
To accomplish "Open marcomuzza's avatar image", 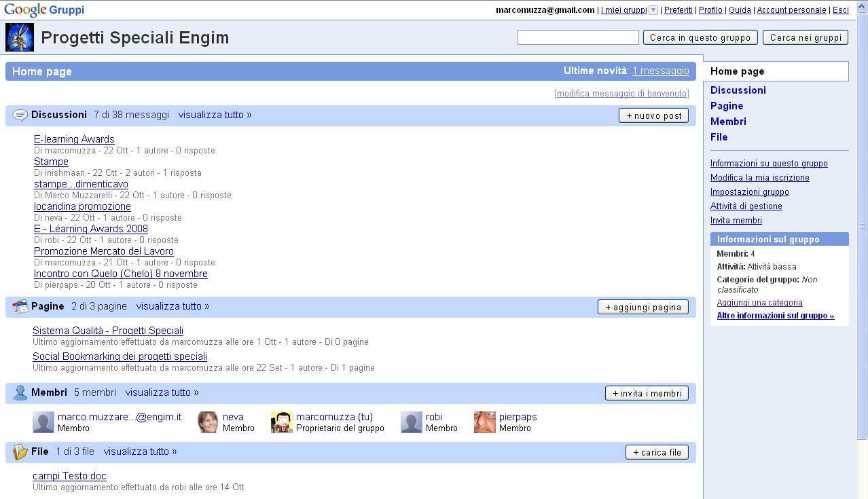I will click(x=281, y=422).
